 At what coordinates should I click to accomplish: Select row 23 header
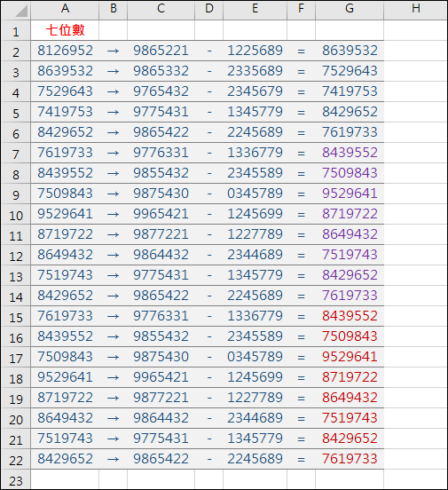(16, 480)
